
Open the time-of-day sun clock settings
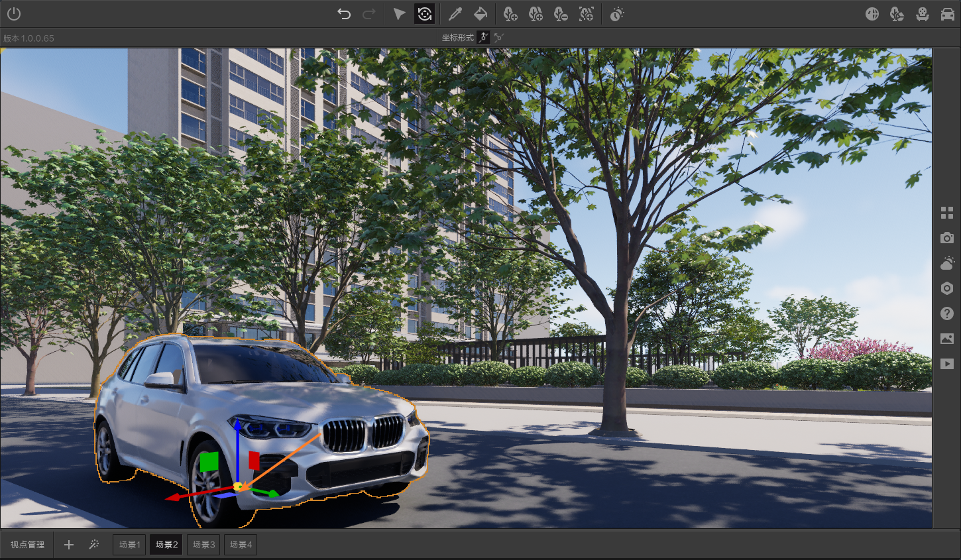point(617,14)
